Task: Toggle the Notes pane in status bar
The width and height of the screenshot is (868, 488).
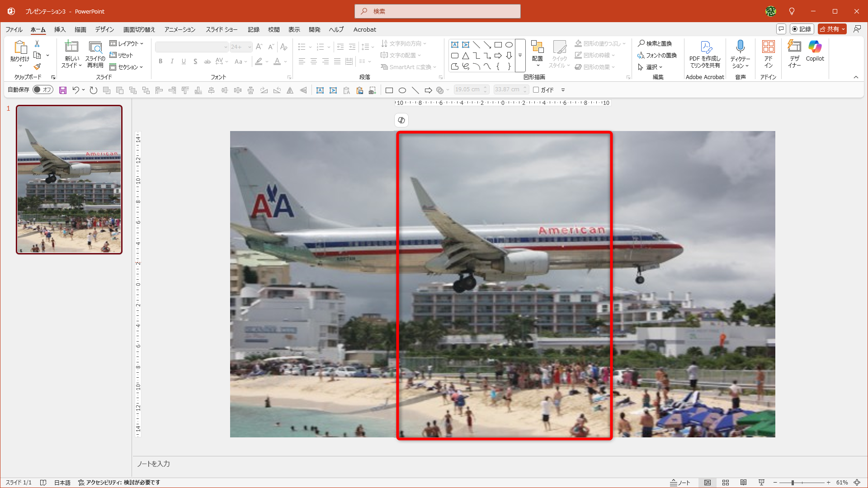Action: (680, 483)
